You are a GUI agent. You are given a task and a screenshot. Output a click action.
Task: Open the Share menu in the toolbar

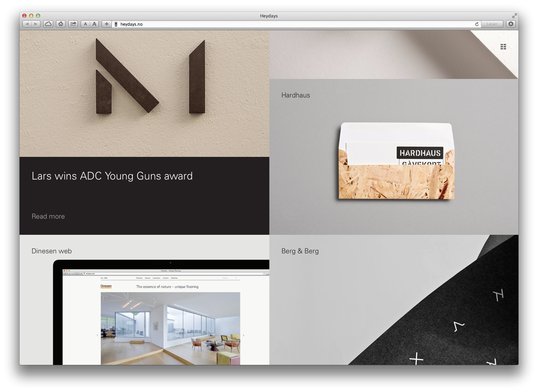[73, 24]
